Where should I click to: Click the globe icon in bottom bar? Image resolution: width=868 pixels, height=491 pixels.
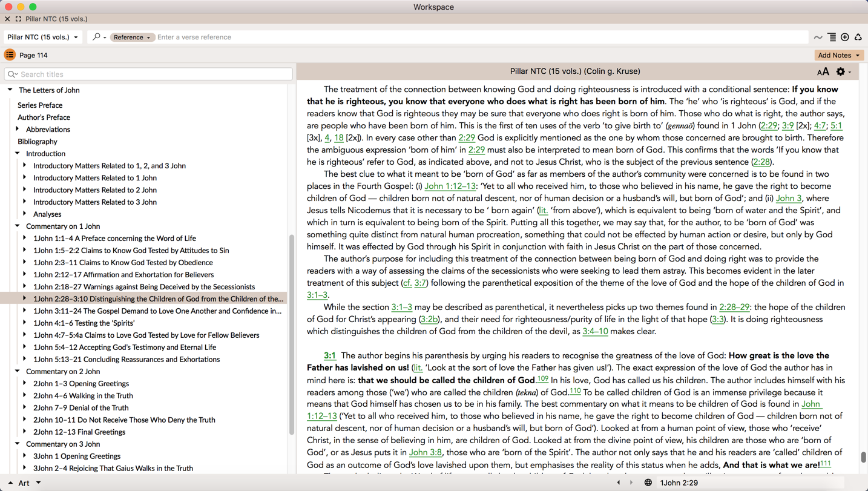(x=648, y=483)
